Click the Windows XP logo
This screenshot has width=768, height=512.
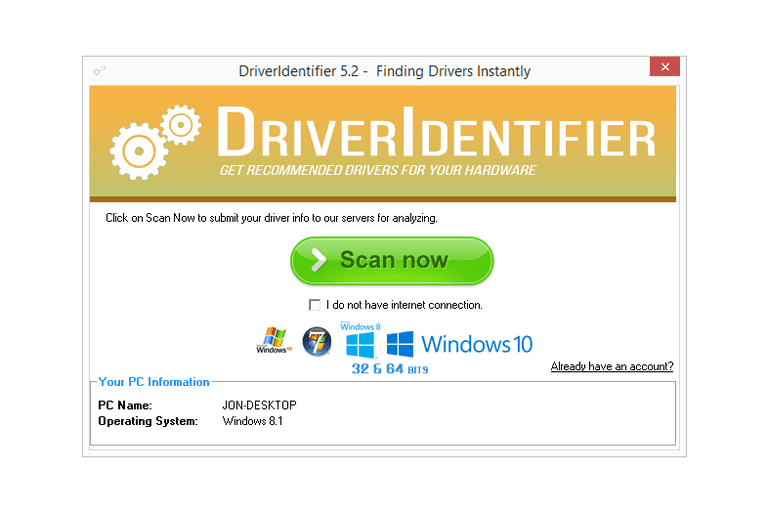tap(273, 341)
